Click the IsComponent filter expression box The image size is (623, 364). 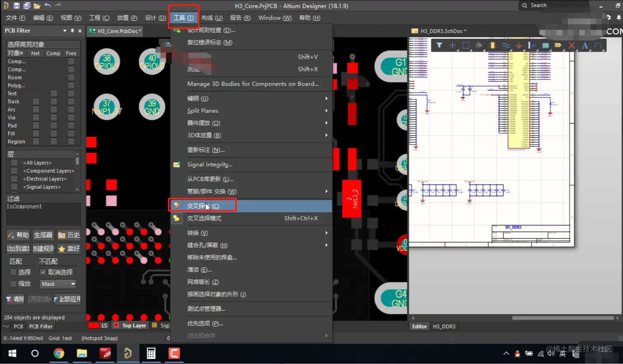[x=43, y=213]
